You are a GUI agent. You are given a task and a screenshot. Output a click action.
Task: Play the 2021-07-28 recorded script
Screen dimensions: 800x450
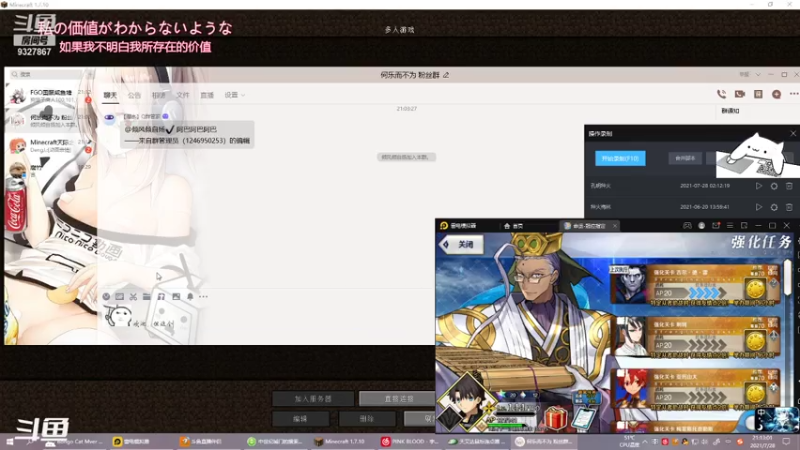tap(759, 186)
